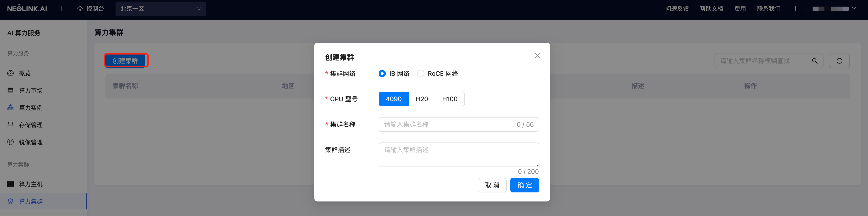Choose GPU model H100

(450, 99)
